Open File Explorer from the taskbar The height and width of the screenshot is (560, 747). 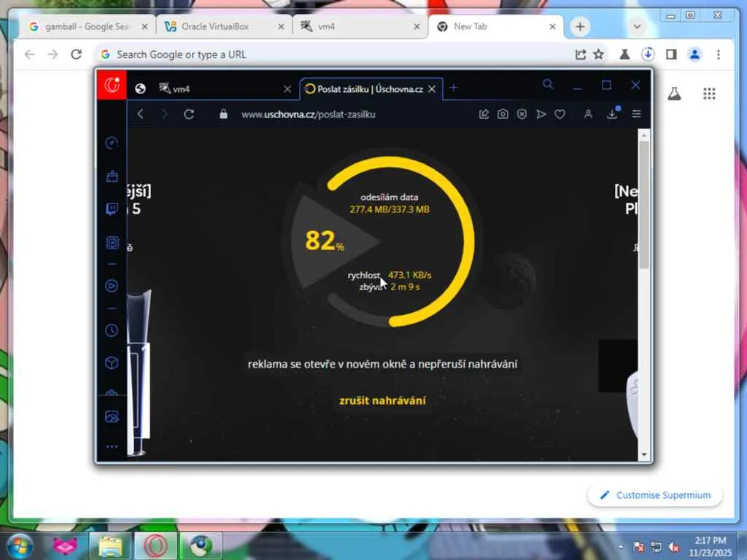point(111,546)
